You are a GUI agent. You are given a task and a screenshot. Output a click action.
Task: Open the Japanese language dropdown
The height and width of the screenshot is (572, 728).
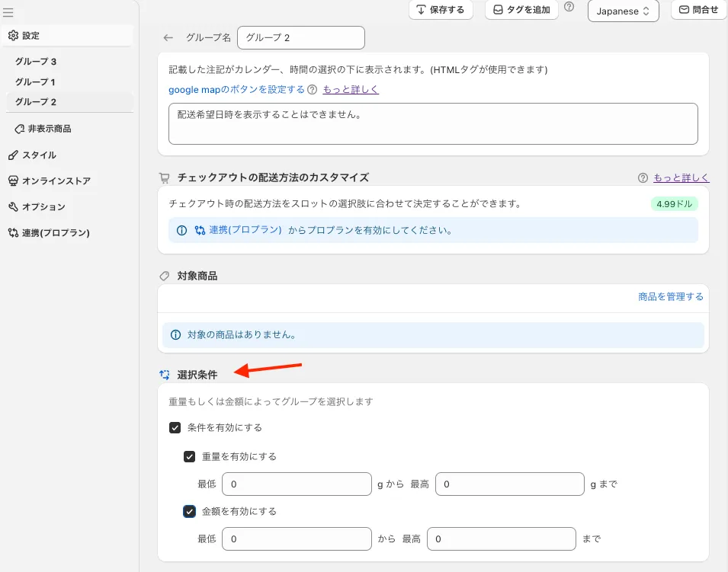point(623,11)
